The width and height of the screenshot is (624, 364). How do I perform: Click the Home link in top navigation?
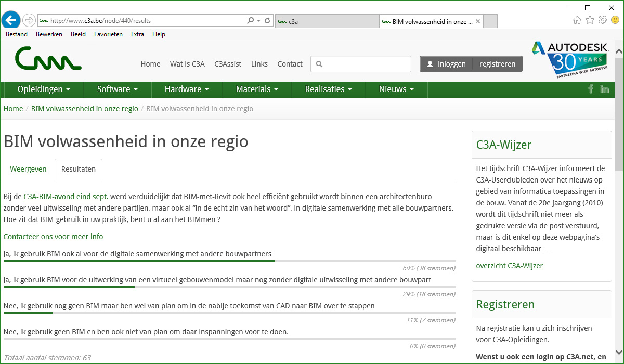[150, 64]
